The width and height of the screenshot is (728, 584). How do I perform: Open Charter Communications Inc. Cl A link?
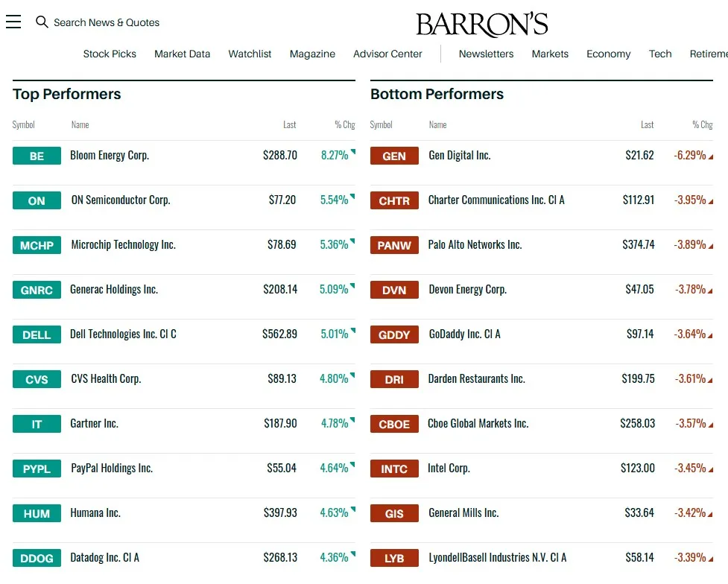click(496, 200)
